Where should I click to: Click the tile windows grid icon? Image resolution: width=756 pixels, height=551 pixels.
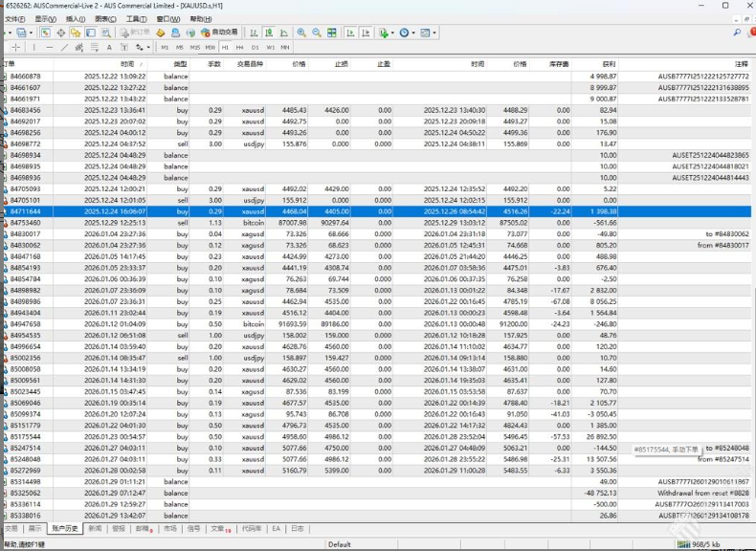pos(332,33)
